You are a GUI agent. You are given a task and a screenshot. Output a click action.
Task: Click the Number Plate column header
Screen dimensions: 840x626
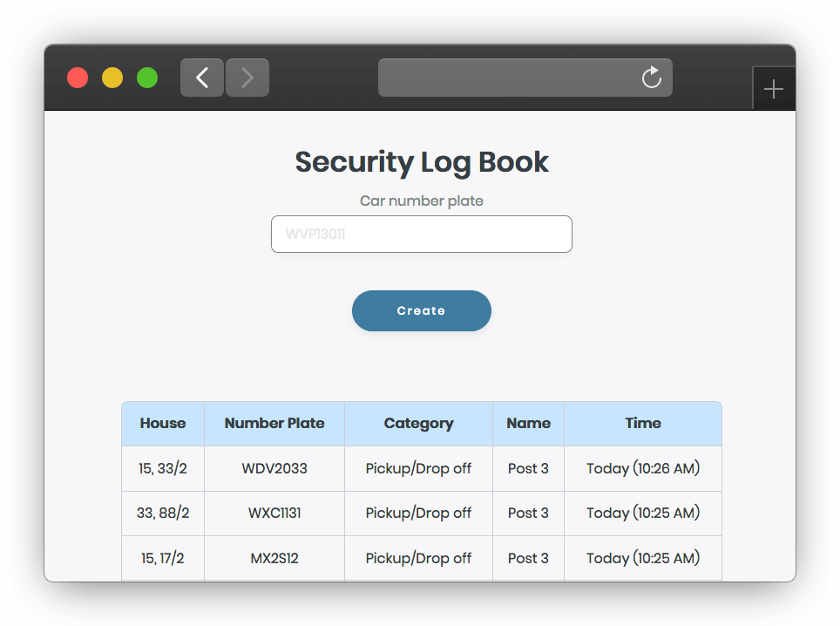point(274,423)
